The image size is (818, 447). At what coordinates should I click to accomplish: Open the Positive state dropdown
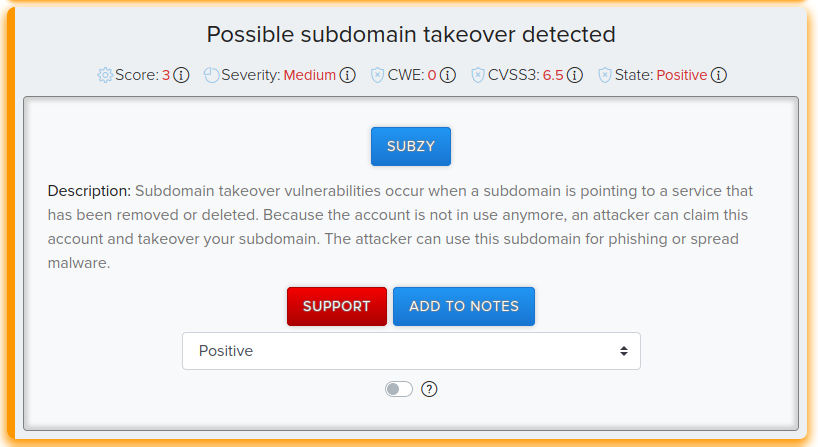(411, 351)
